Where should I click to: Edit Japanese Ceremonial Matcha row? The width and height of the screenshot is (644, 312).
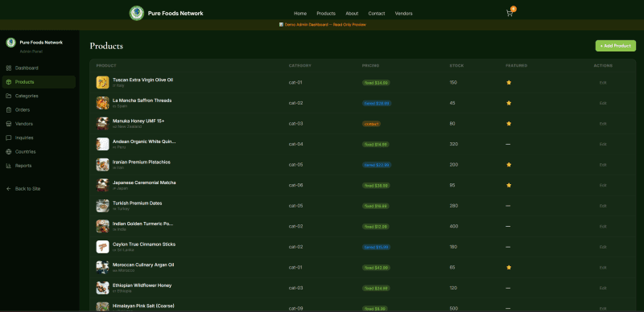tap(603, 185)
